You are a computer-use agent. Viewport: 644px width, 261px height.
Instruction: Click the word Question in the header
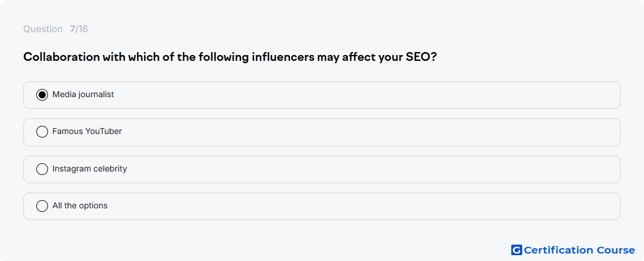click(43, 29)
